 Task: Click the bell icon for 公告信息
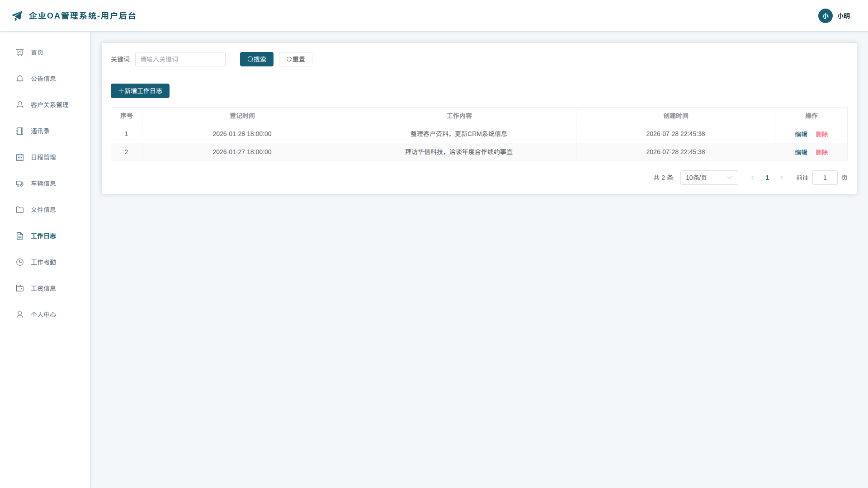(x=20, y=79)
